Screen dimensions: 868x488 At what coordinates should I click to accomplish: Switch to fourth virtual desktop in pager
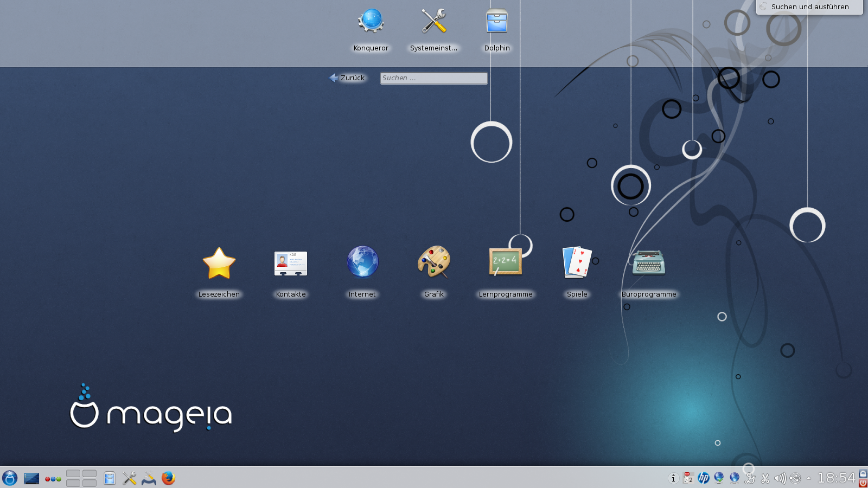(x=90, y=483)
